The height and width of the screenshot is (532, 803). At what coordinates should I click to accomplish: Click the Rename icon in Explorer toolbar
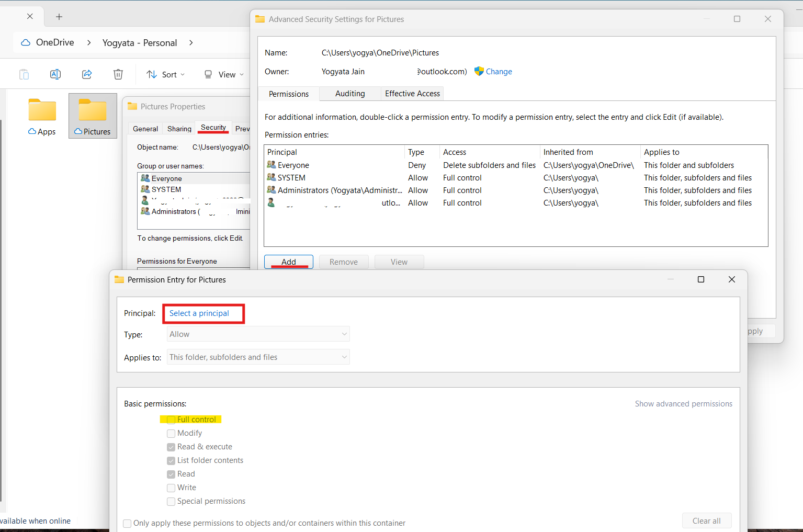tap(55, 74)
